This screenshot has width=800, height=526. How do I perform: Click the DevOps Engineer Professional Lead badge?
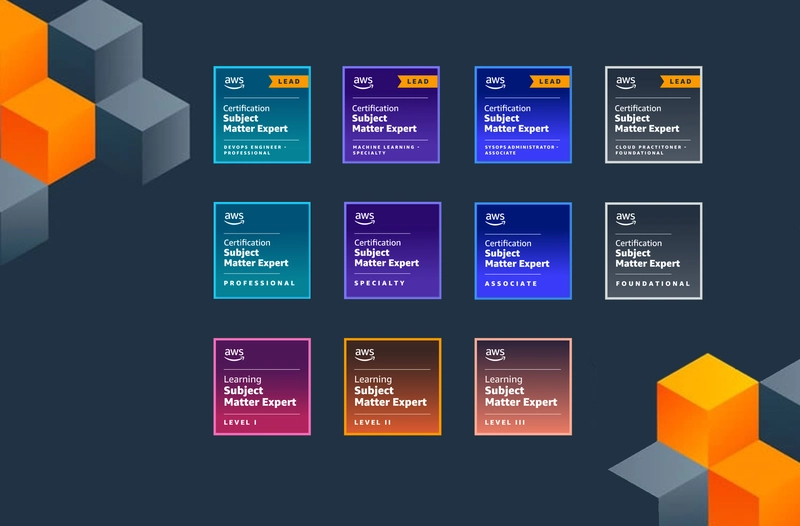(262, 115)
